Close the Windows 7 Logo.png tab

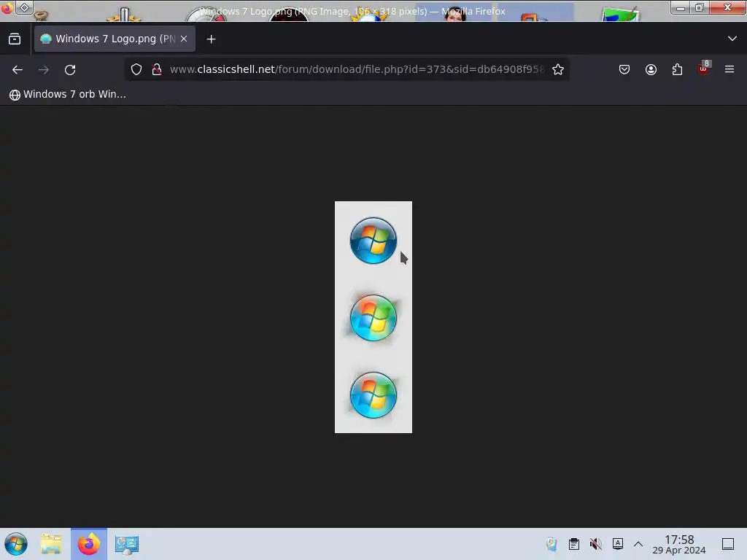pos(184,39)
